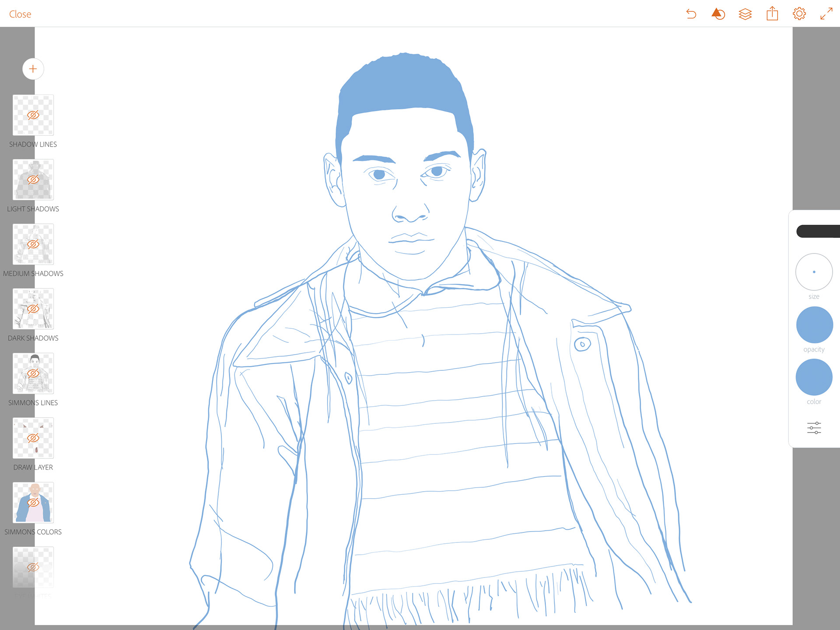This screenshot has height=630, width=840.
Task: Enter fullscreen with the expand arrows icon
Action: pos(826,14)
